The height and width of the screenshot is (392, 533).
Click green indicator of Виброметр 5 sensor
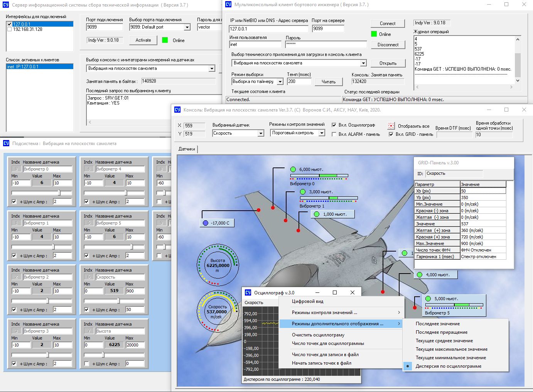[x=428, y=299]
